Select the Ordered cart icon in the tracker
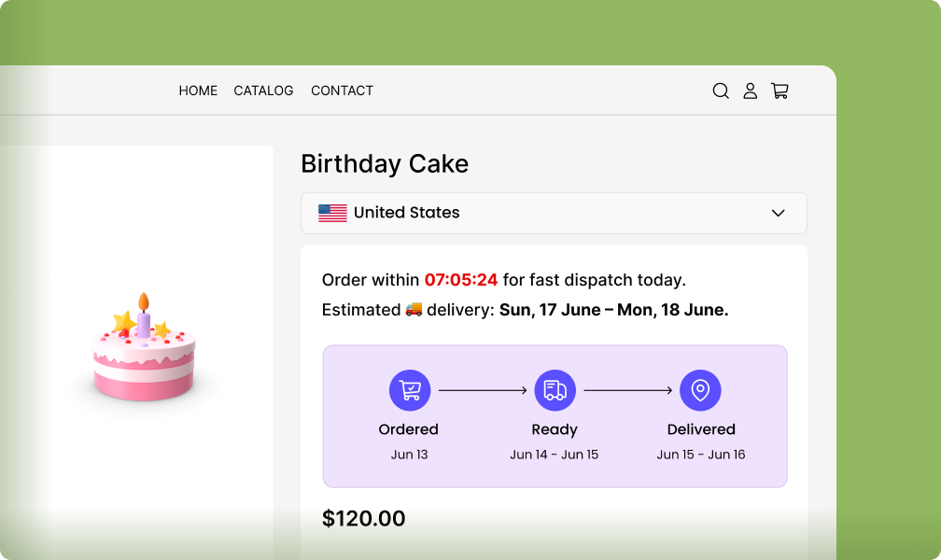941x560 pixels. 409,389
